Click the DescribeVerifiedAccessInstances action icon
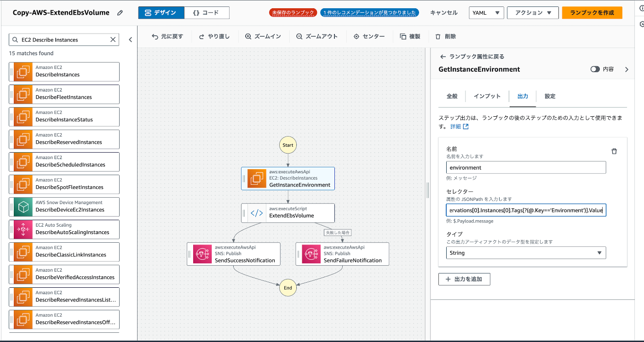This screenshot has width=644, height=342. [x=23, y=274]
